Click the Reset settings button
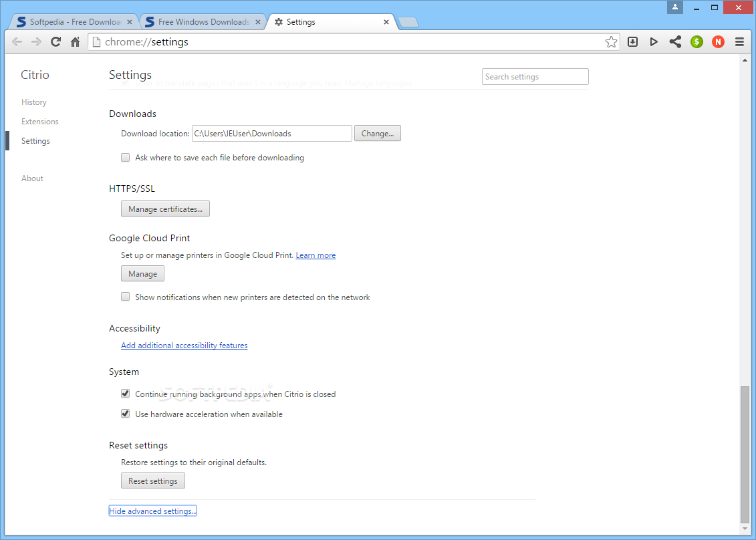Screen dimensions: 756x540 pos(153,481)
